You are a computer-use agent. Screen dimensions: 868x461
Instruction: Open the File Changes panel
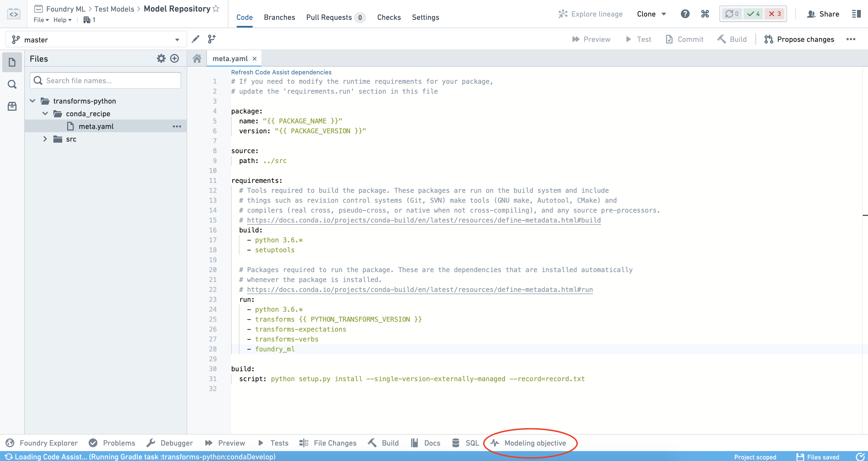point(328,443)
